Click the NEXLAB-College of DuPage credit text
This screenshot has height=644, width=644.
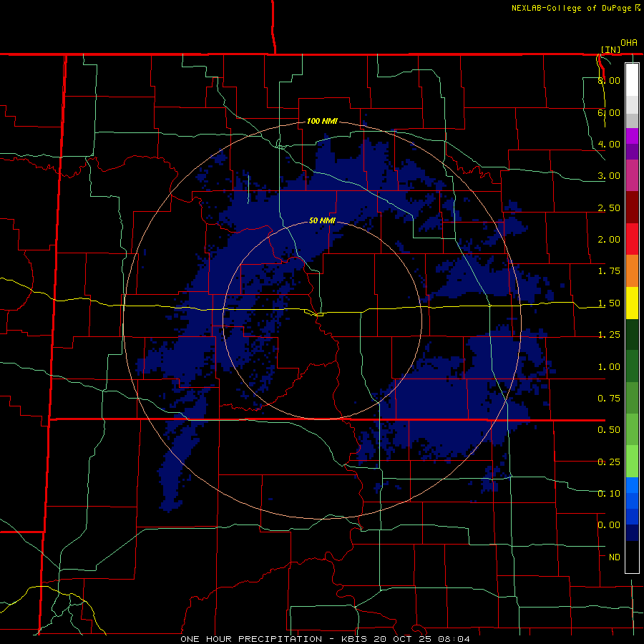click(x=575, y=8)
